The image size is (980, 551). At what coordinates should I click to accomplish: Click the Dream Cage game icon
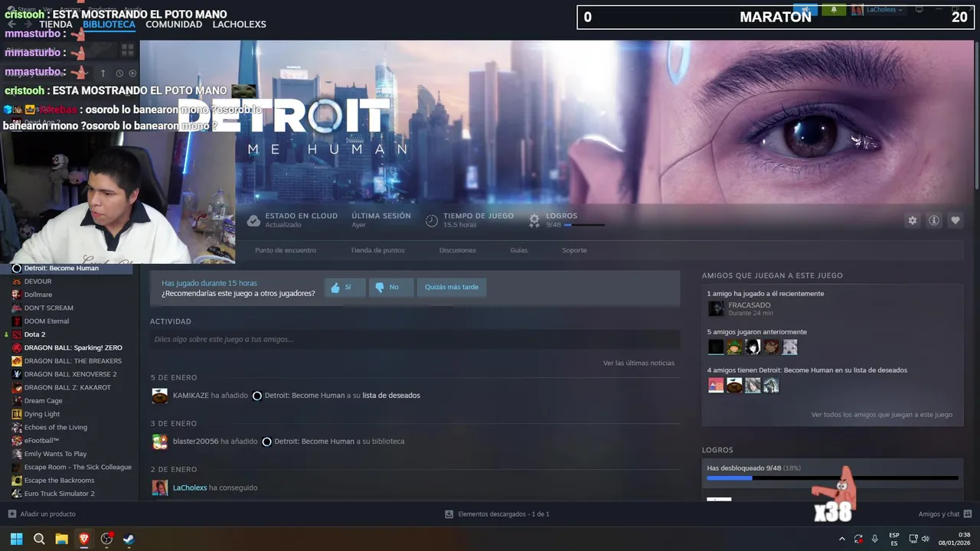[x=17, y=401]
